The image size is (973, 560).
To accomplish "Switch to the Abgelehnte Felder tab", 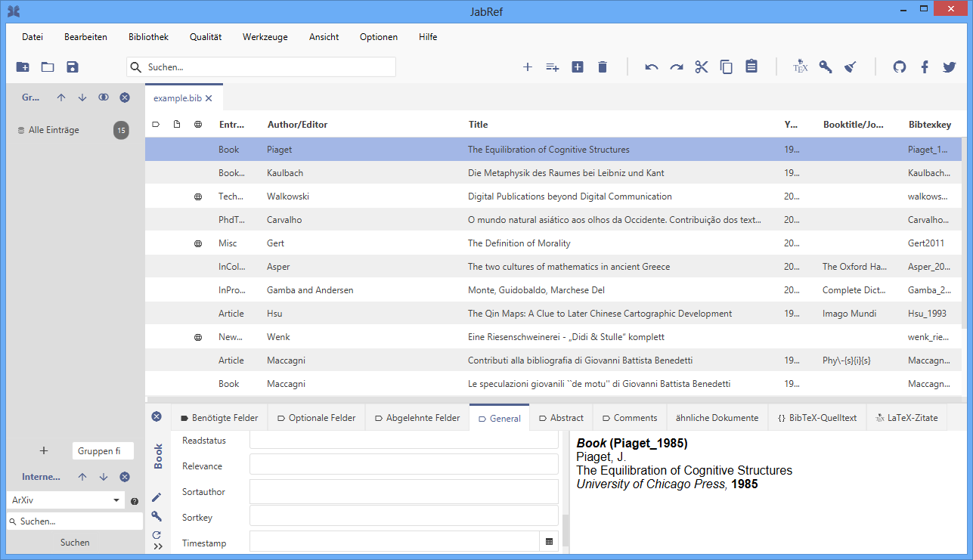I will tap(417, 417).
